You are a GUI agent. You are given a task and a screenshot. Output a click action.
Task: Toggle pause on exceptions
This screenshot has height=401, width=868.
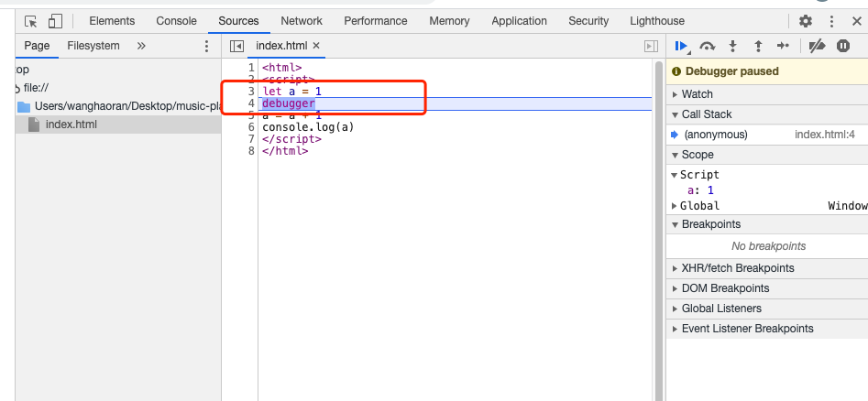(x=843, y=47)
